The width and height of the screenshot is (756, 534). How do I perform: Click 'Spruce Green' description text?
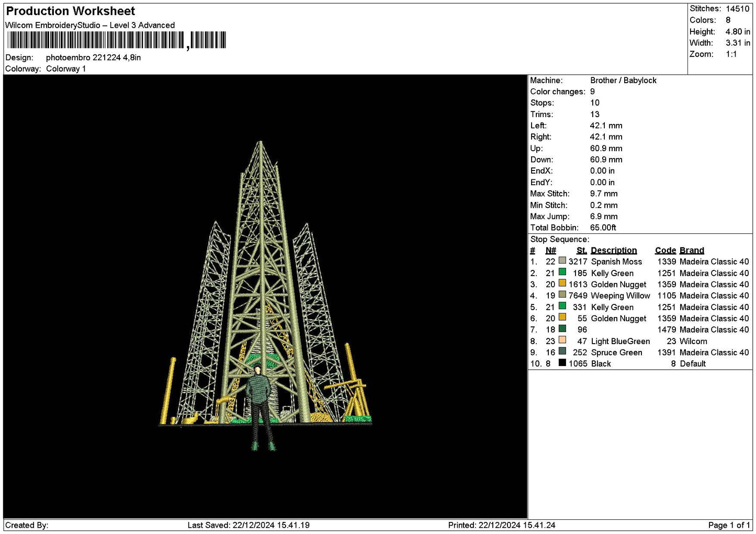coord(617,353)
